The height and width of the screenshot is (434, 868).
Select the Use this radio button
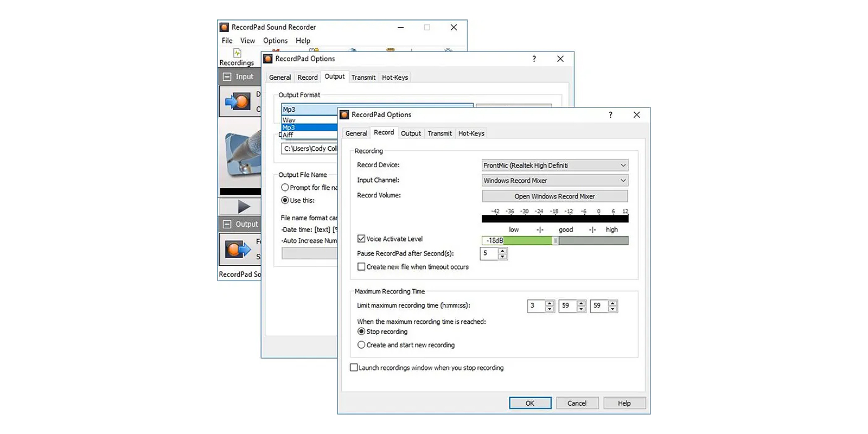285,201
